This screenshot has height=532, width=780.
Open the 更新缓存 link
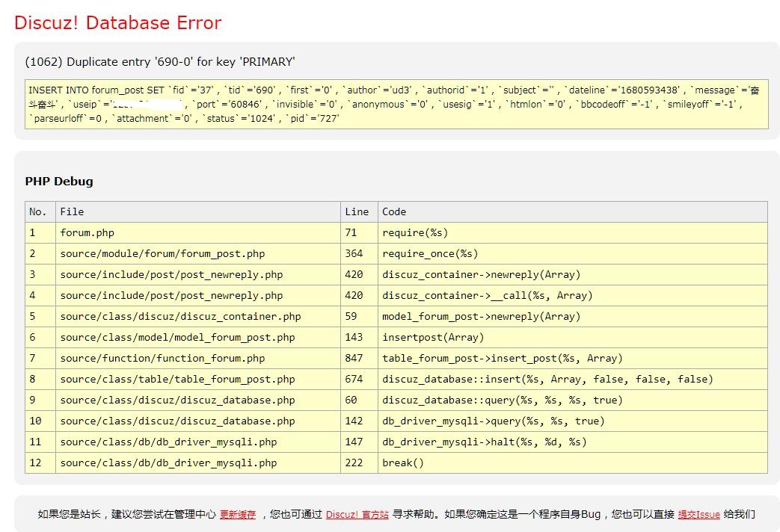click(238, 514)
